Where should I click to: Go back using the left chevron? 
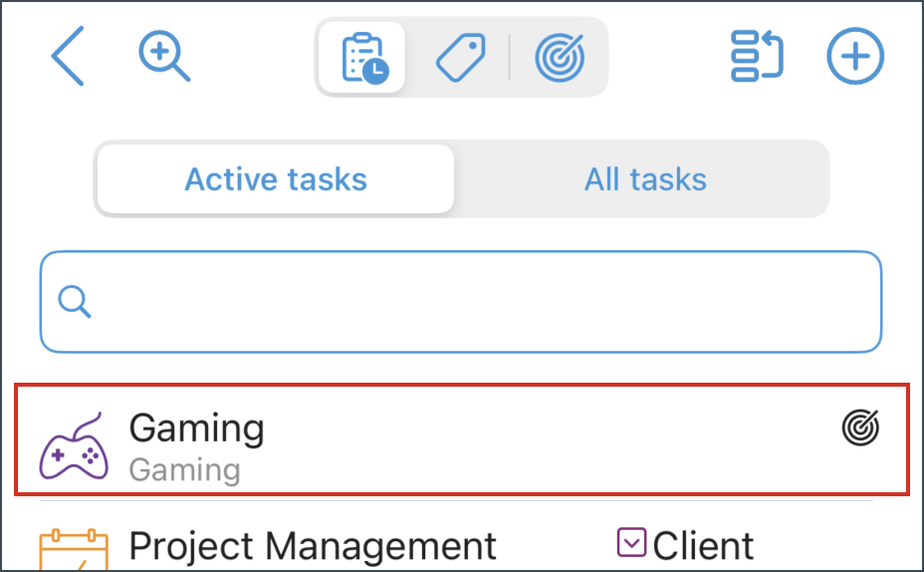tap(68, 56)
